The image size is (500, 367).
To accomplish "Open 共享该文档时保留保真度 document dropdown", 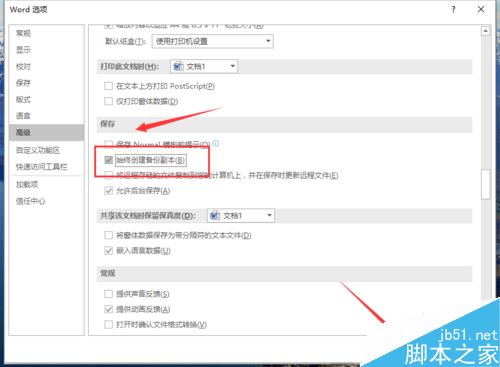I will [241, 216].
